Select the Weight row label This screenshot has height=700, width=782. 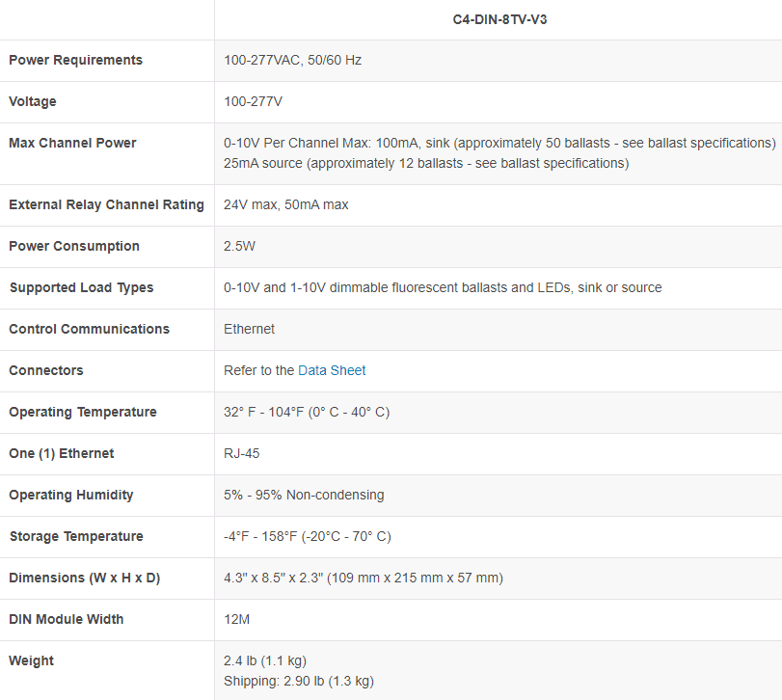click(32, 660)
